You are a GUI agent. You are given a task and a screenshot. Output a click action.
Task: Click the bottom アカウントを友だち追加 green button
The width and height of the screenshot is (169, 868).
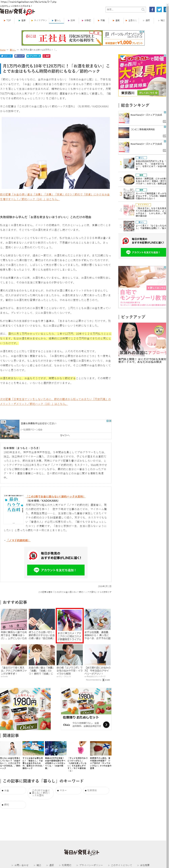[56, 570]
